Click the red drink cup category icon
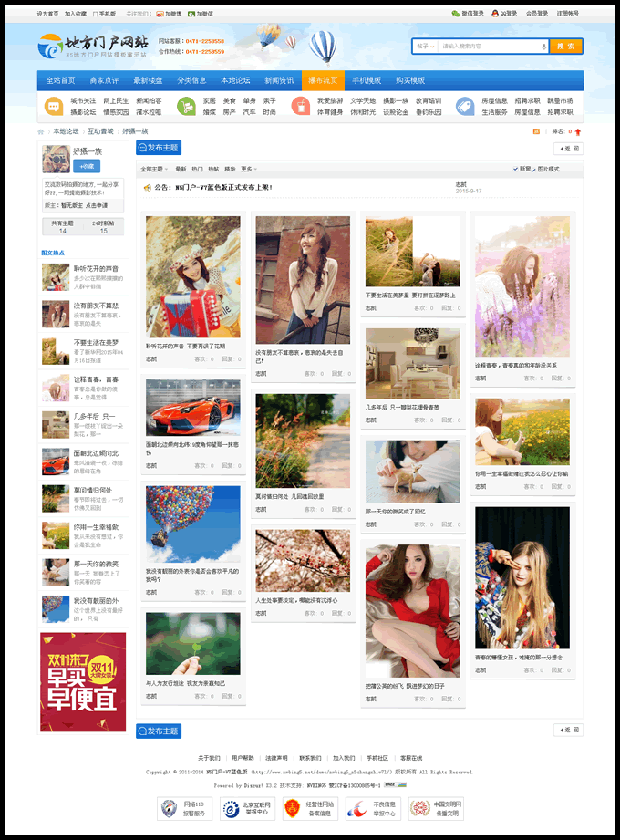The image size is (620, 840). [x=300, y=106]
